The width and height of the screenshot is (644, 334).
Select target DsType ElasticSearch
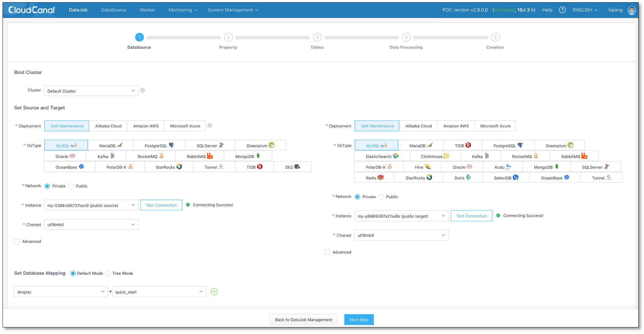click(x=382, y=156)
